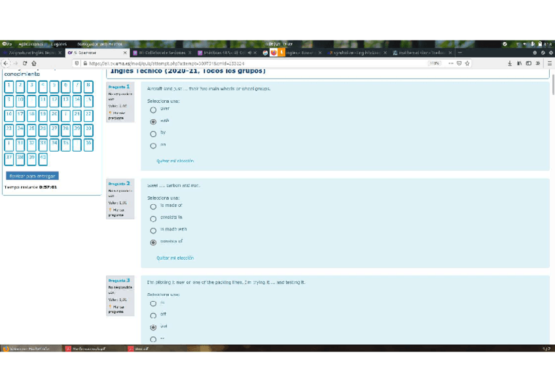Close the S. Grammar tab
555x392 pixels.
pos(125,53)
